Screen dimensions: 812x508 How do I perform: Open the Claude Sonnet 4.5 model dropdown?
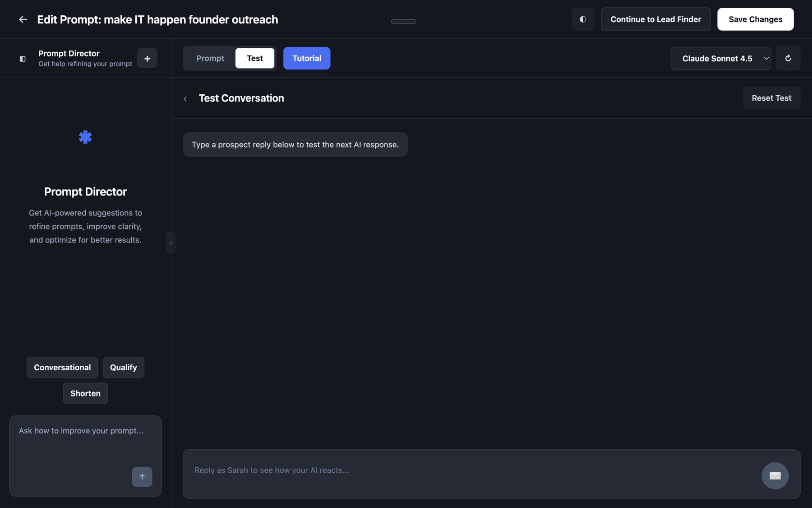point(721,58)
